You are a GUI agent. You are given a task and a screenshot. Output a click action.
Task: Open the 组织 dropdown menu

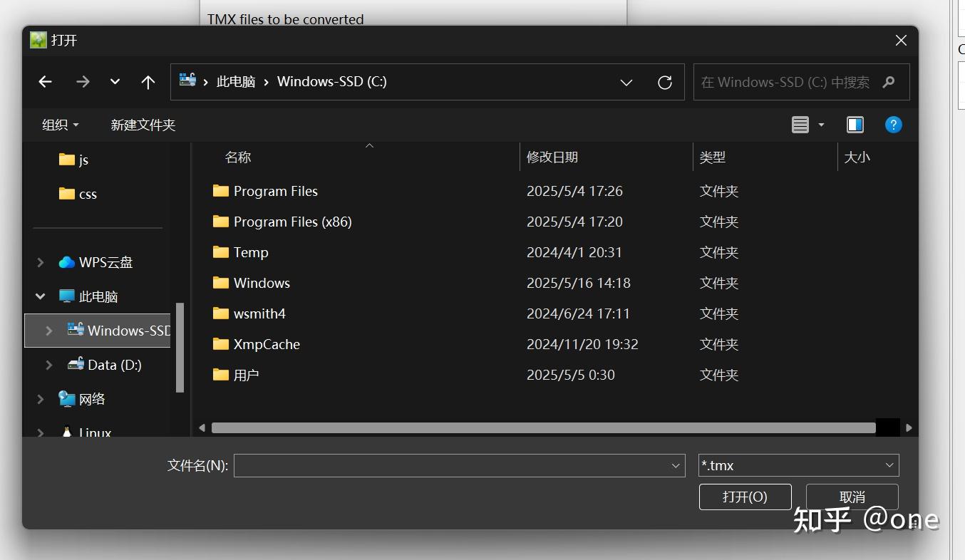[60, 125]
